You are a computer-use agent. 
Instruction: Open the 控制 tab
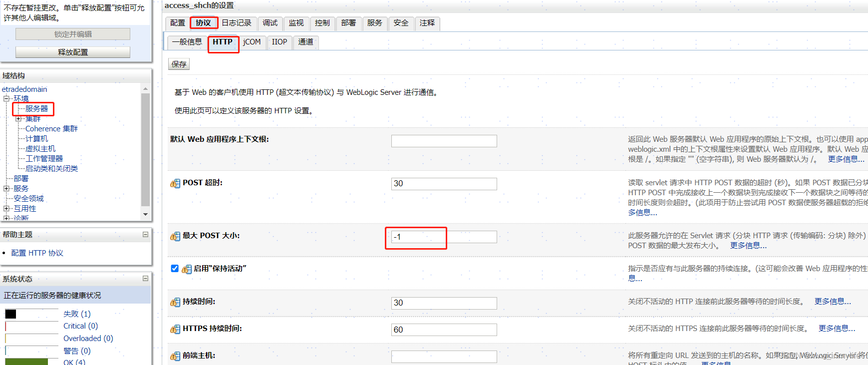coord(322,23)
